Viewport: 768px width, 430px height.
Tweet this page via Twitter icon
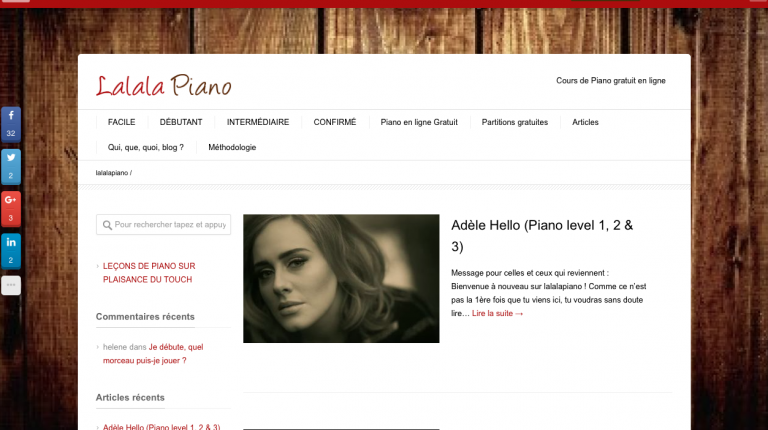tap(11, 167)
